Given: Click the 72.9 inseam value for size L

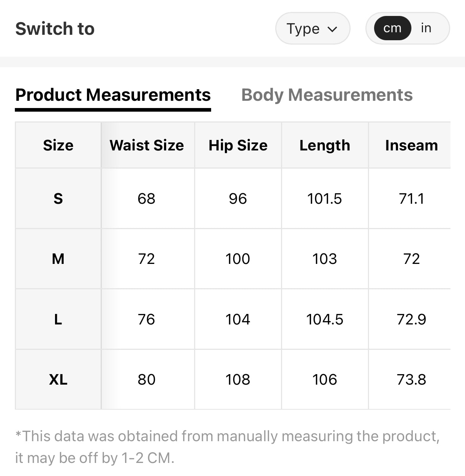Looking at the screenshot, I should [411, 319].
